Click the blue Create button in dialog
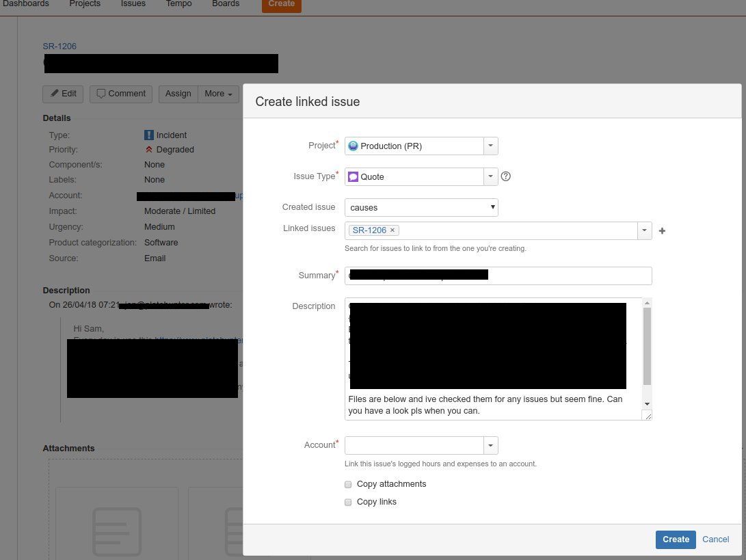The width and height of the screenshot is (746, 560). [x=676, y=539]
